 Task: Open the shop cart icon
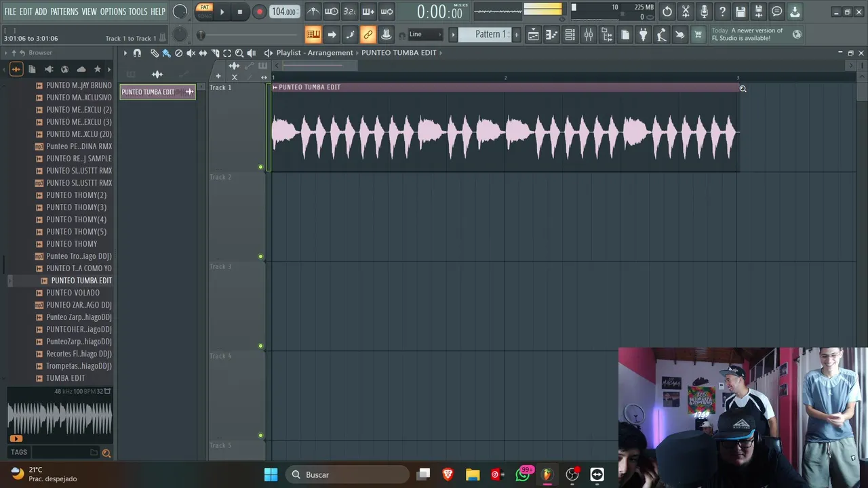tap(698, 35)
